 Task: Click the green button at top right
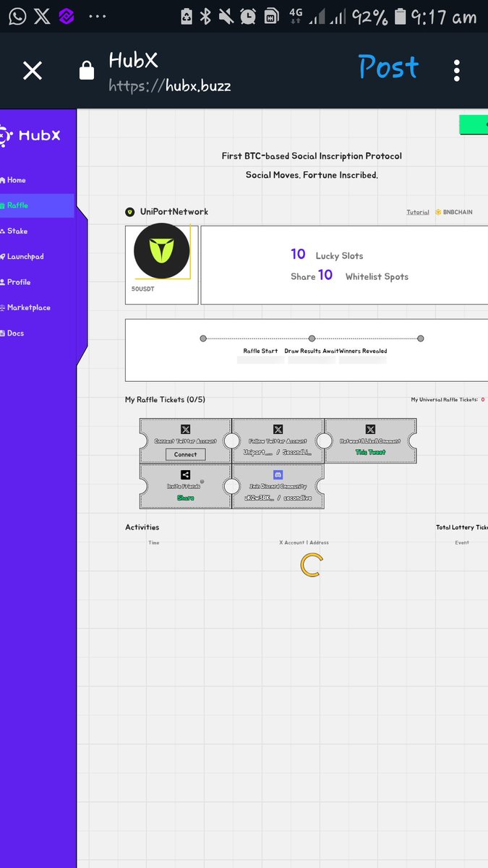[x=474, y=124]
